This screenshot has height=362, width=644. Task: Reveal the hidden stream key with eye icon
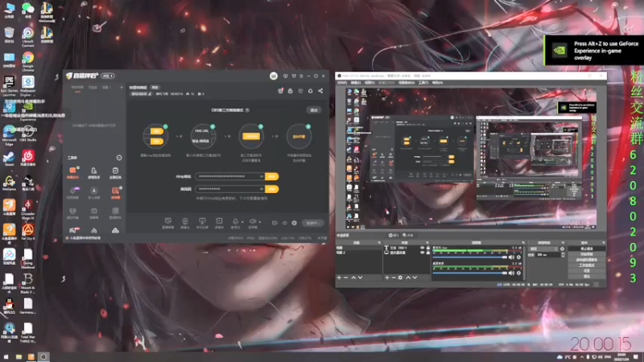click(x=262, y=189)
